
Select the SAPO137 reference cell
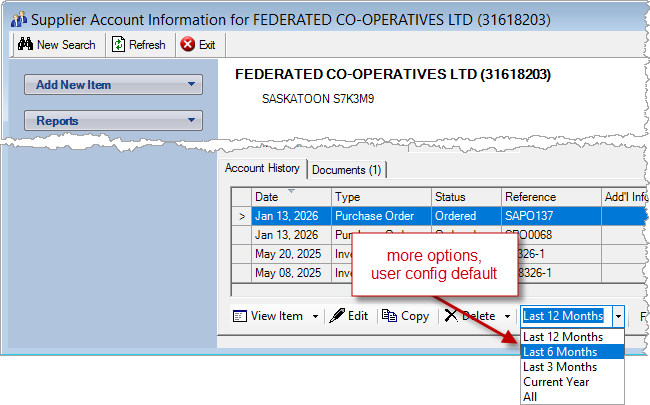551,216
